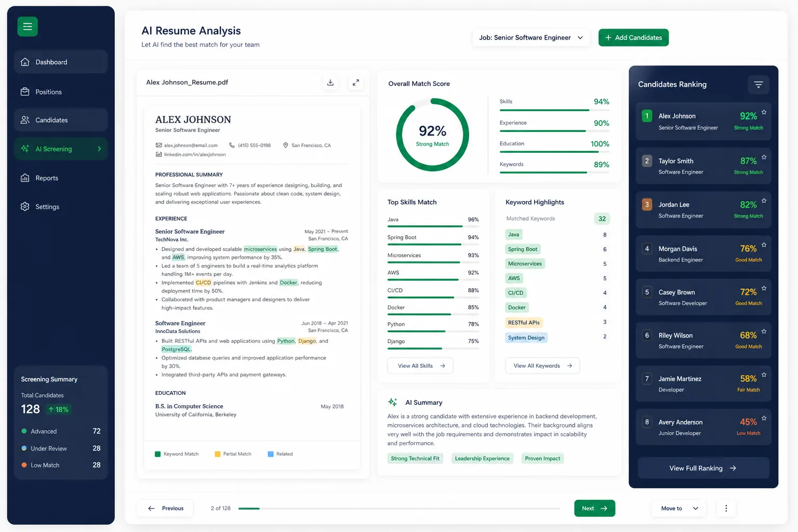Open Reports from the sidebar
Image resolution: width=798 pixels, height=532 pixels.
[x=61, y=178]
